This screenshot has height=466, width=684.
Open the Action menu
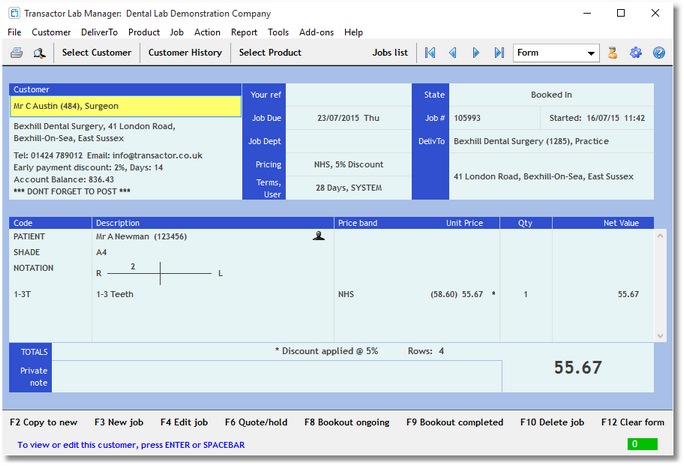[x=207, y=32]
